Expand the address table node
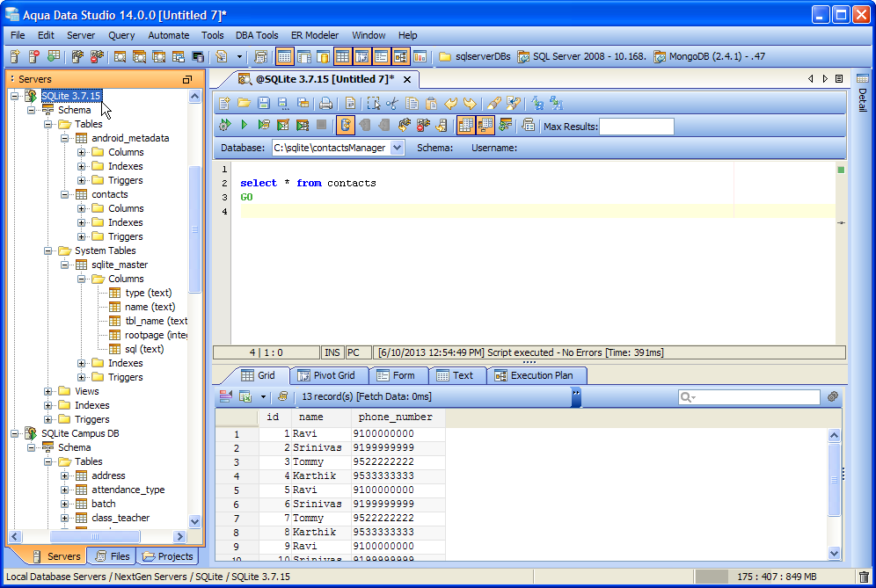876x588 pixels. tap(65, 475)
